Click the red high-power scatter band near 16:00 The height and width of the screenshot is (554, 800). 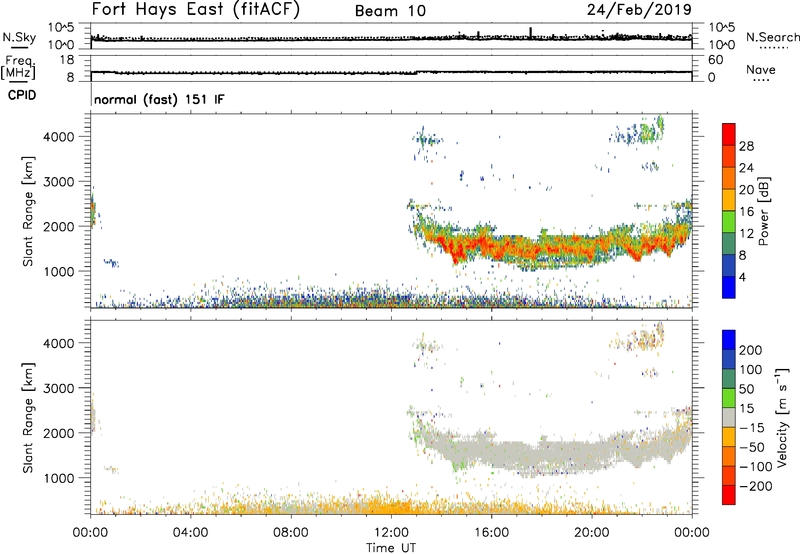click(x=490, y=245)
